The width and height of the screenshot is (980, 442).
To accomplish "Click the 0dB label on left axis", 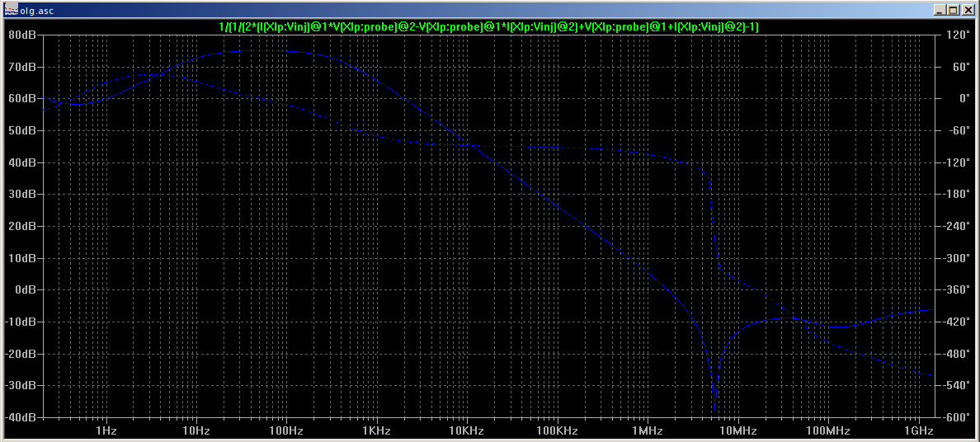I will tap(27, 289).
